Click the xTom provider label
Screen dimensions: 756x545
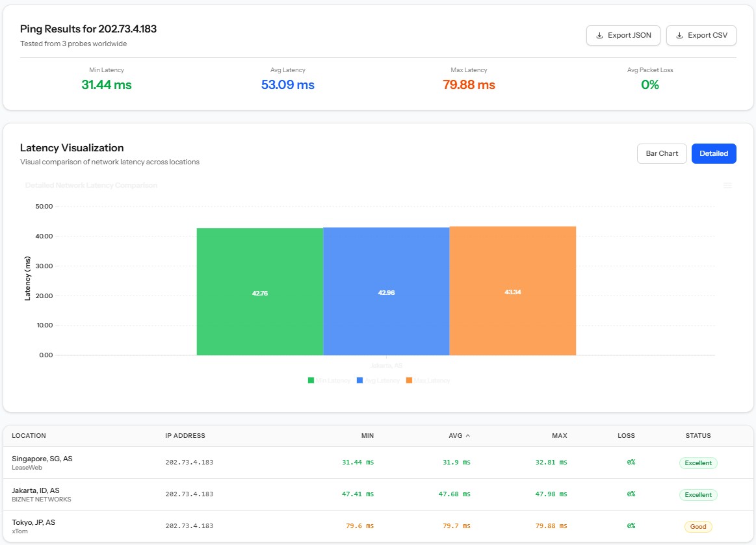pos(20,531)
